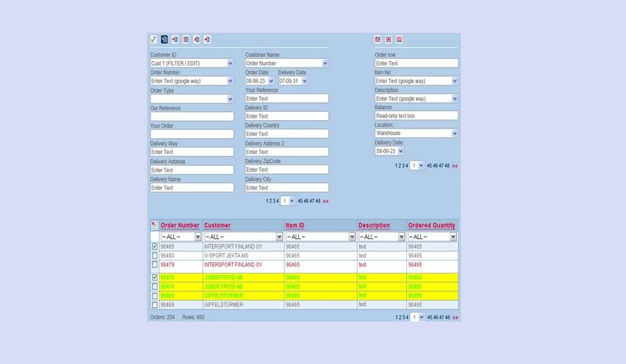Click the Delivery Way text field
Viewport: 626px width, 364px height.
coord(192,152)
